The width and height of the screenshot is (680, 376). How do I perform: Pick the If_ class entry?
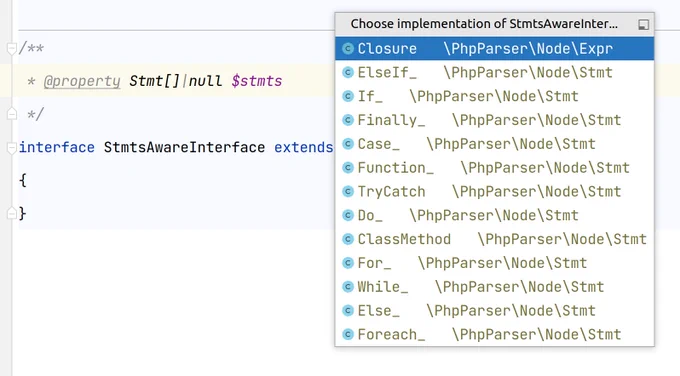tap(494, 96)
